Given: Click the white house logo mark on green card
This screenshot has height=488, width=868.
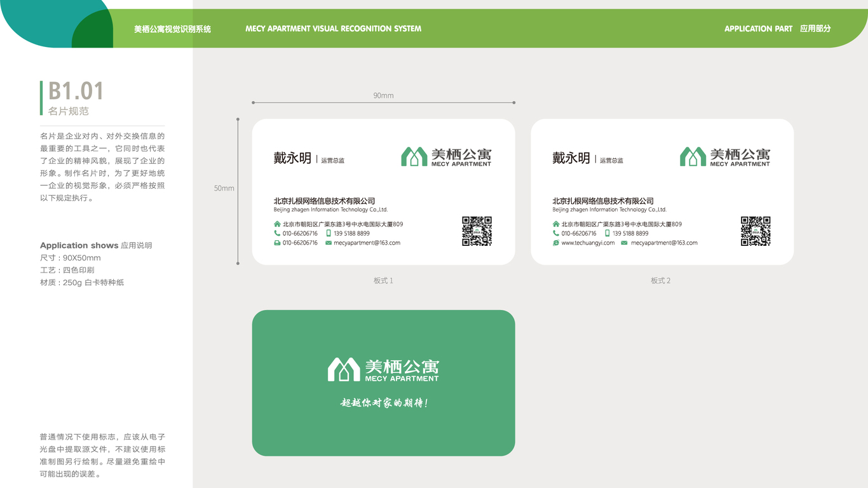Looking at the screenshot, I should tap(343, 370).
